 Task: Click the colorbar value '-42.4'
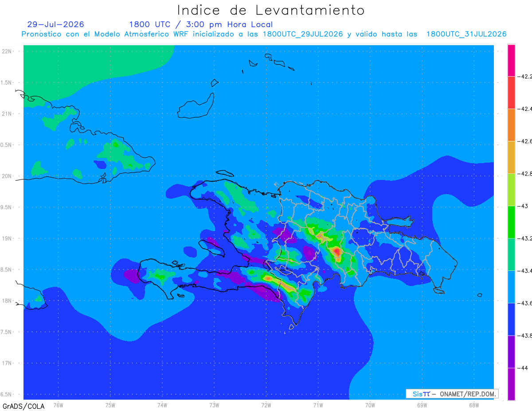click(525, 109)
